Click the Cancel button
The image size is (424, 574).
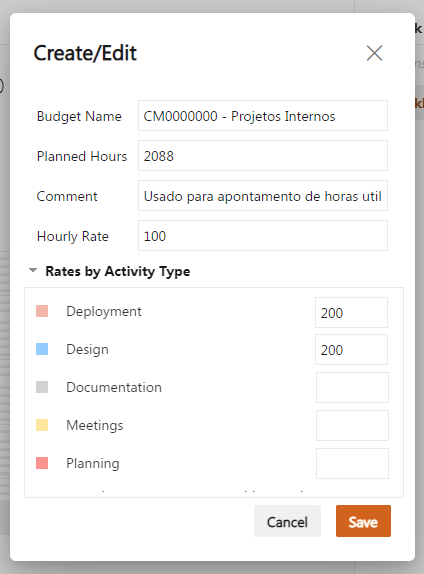pyautogui.click(x=287, y=521)
